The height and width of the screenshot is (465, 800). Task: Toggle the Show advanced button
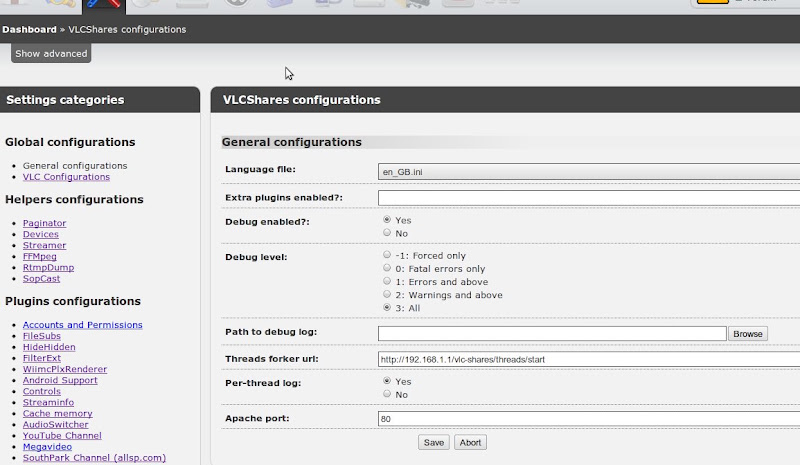point(51,54)
